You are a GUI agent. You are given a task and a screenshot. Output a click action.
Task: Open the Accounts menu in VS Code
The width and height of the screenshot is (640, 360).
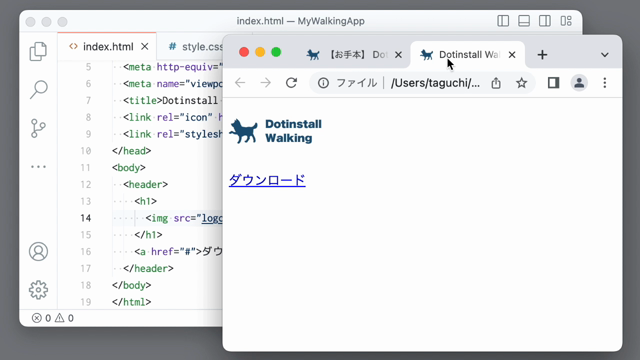pos(38,251)
